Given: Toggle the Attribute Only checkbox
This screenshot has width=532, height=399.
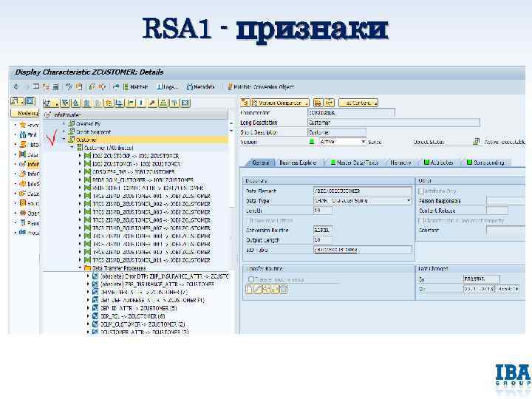Looking at the screenshot, I should 421,191.
